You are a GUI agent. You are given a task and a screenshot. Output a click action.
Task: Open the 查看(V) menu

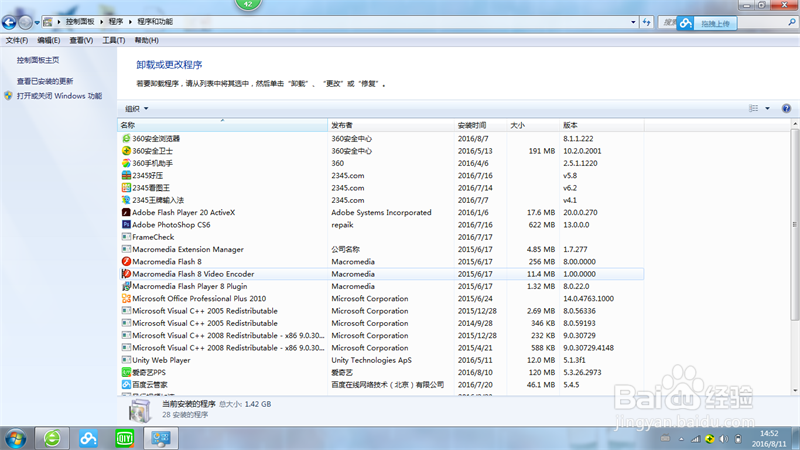(x=81, y=40)
